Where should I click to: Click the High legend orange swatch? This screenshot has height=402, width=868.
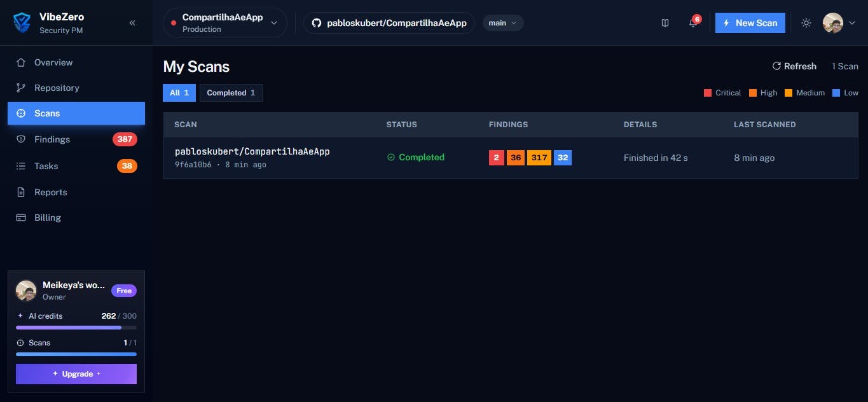pos(753,93)
